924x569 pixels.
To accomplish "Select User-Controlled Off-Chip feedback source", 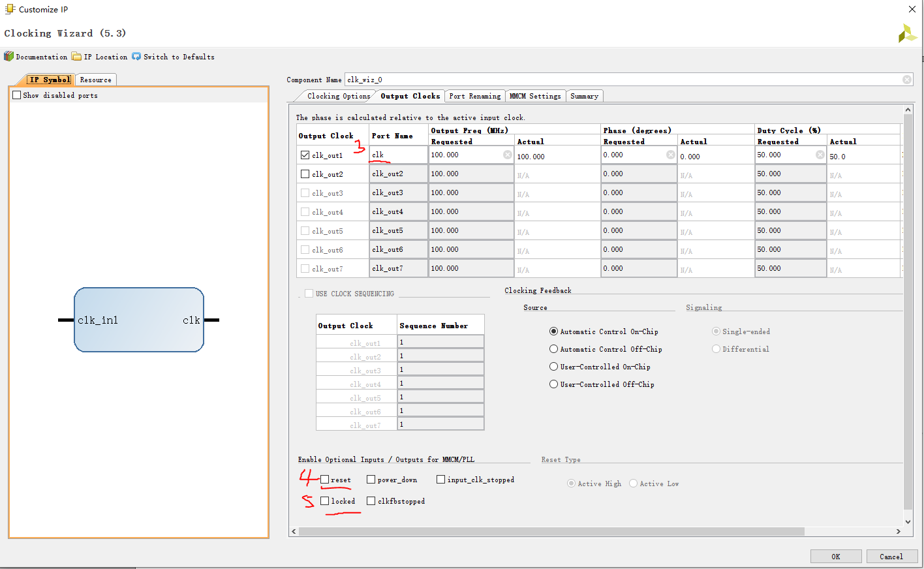I will click(x=553, y=384).
